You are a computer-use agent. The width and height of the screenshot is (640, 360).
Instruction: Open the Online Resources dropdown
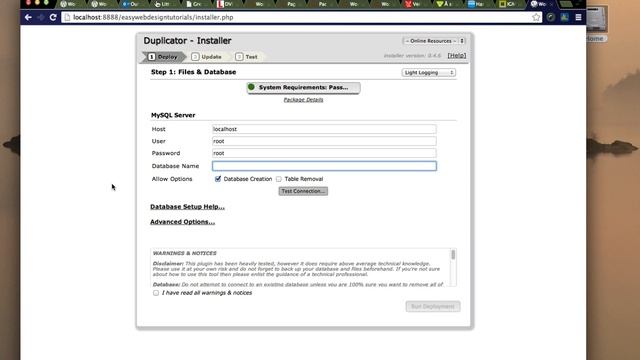tap(434, 41)
